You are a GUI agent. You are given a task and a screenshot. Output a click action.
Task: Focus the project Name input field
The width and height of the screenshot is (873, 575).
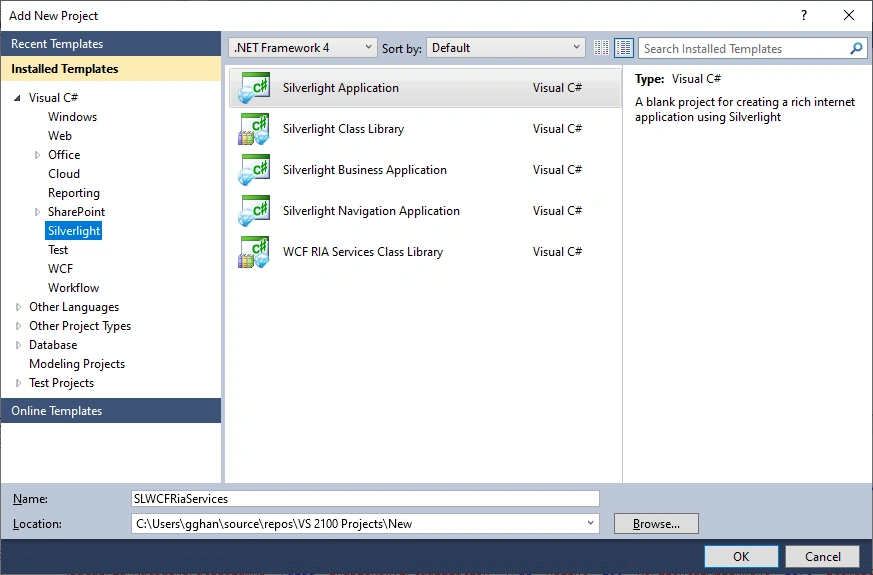pyautogui.click(x=365, y=499)
